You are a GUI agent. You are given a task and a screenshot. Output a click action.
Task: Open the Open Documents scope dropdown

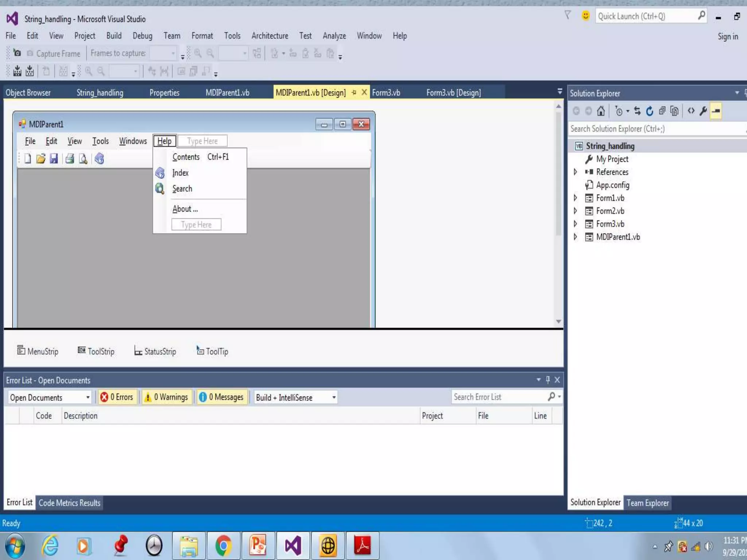pos(50,397)
